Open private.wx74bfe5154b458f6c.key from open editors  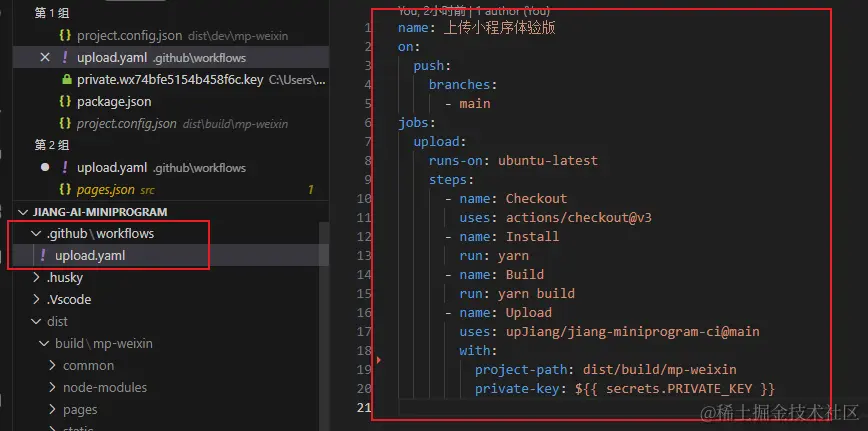point(170,80)
